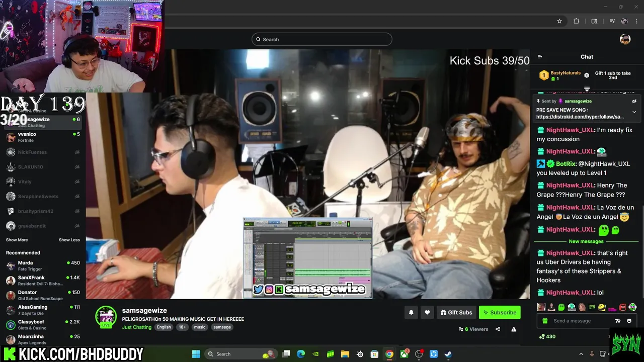644x362 pixels.
Task: Open the distrokid hyperfollow link
Action: pyautogui.click(x=580, y=117)
